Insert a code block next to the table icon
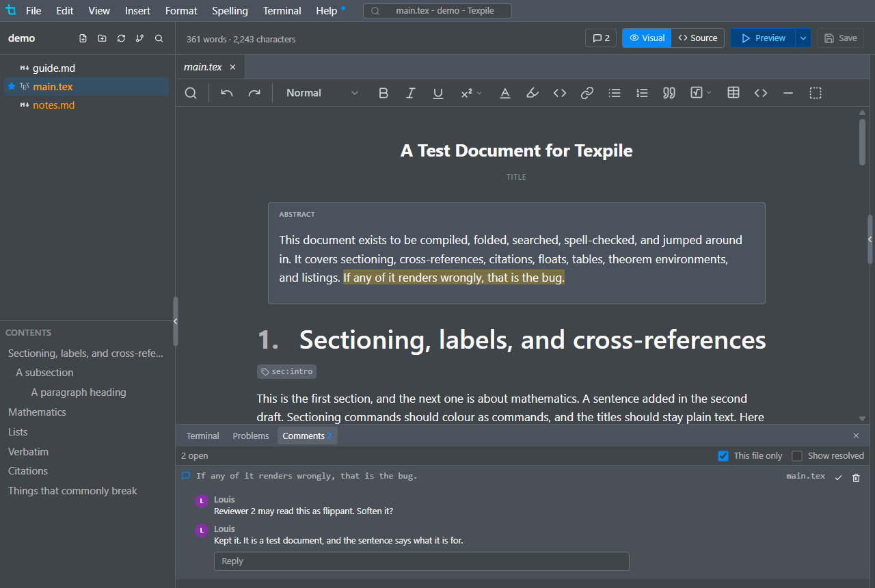The height and width of the screenshot is (588, 875). coord(761,93)
